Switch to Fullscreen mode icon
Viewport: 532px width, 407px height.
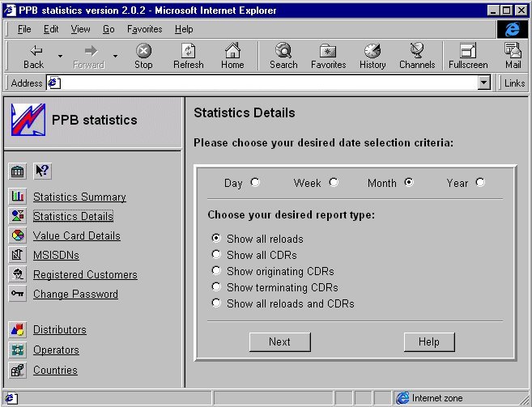468,51
